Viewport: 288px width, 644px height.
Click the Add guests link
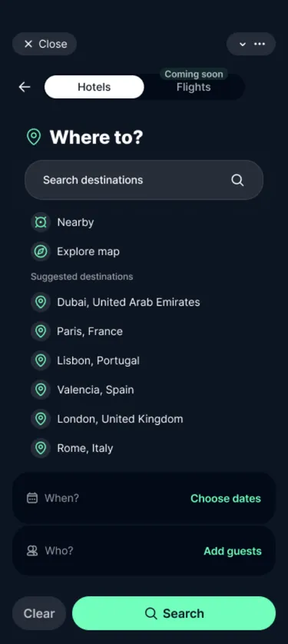(233, 551)
